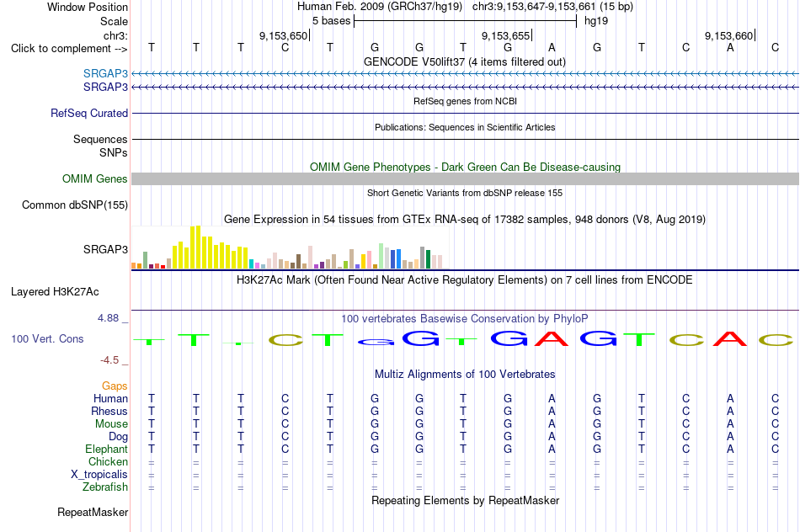Viewport: 800px width, 532px height.
Task: Click 'Multiz Alignments of 100 Vertebrates' title
Action: (465, 375)
